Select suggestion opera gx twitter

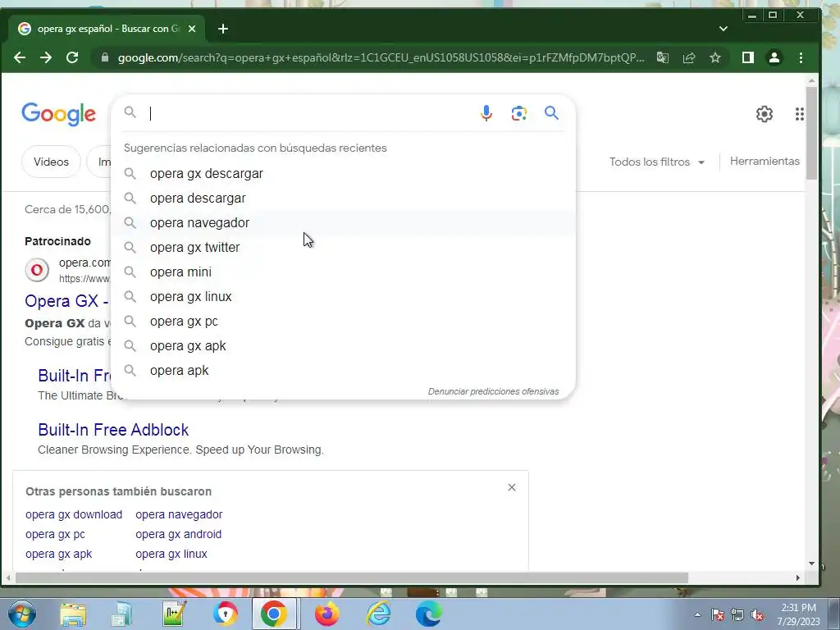(344, 248)
